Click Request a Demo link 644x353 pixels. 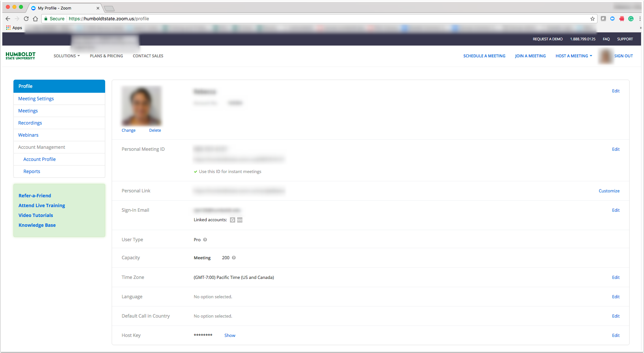coord(548,39)
